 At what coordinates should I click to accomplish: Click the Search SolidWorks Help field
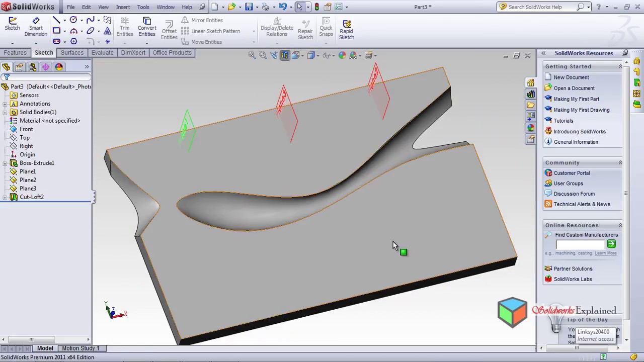[x=542, y=7]
